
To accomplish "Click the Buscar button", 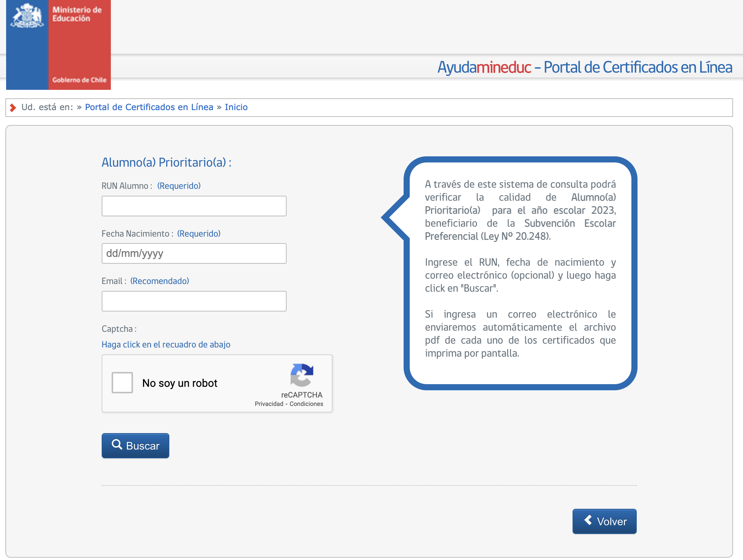I will click(135, 446).
